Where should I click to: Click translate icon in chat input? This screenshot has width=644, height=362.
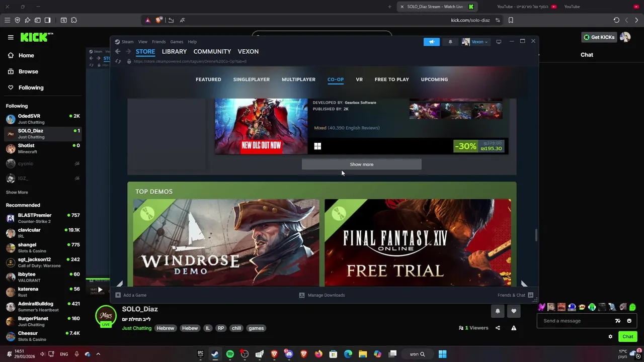(x=618, y=321)
